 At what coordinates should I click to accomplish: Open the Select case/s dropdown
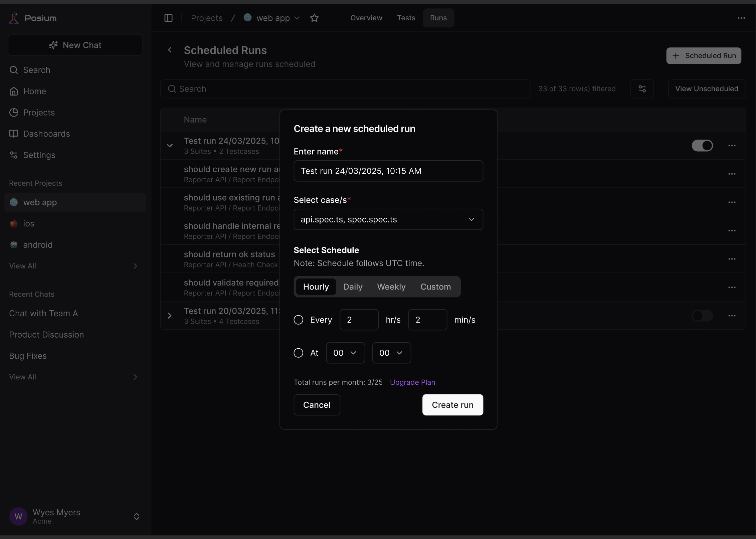(388, 219)
